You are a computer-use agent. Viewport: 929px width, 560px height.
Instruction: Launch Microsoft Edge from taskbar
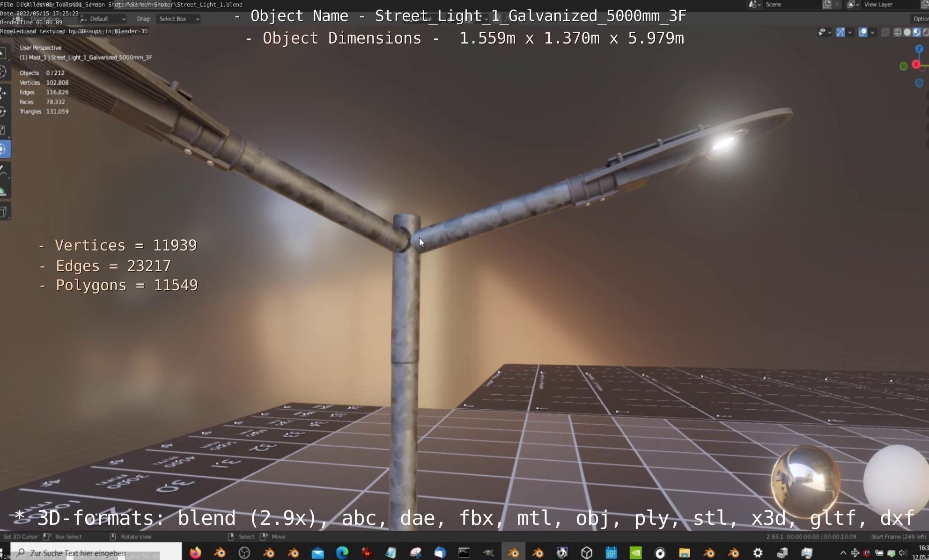tap(342, 553)
